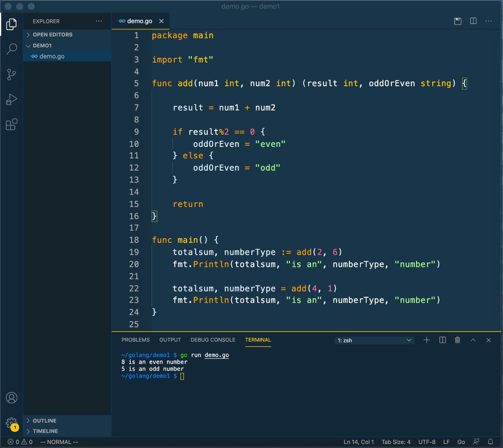Click the demo.go link in terminal
This screenshot has width=503, height=448.
217,355
